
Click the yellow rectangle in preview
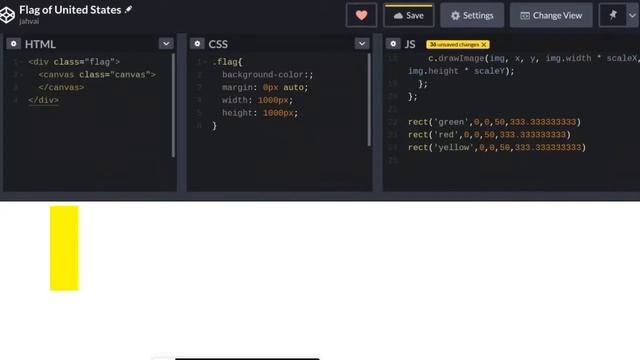click(x=64, y=248)
